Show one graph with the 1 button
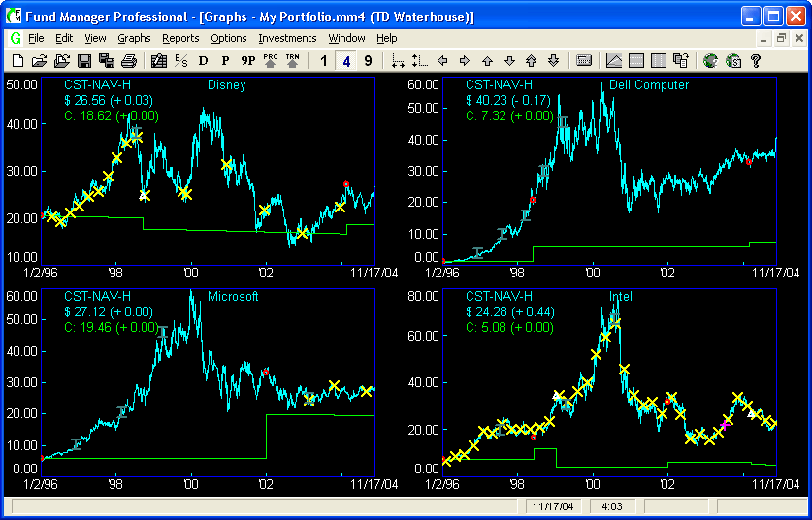The image size is (812, 520). [324, 61]
